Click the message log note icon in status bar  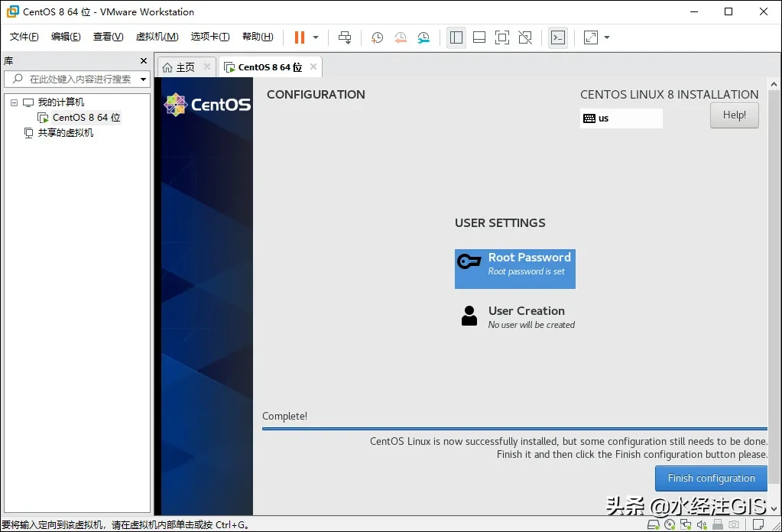[x=758, y=524]
